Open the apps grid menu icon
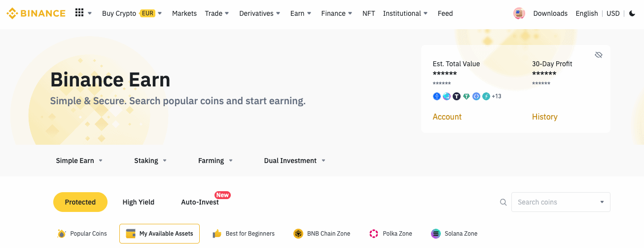The height and width of the screenshot is (248, 644). [x=79, y=13]
